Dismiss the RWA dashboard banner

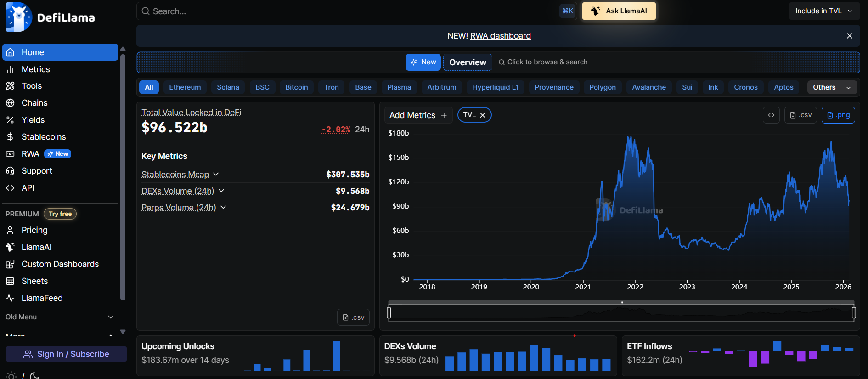pos(849,36)
